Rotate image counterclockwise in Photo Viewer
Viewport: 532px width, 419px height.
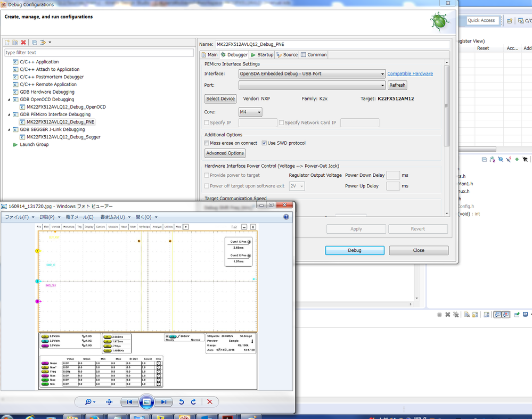[x=182, y=402]
